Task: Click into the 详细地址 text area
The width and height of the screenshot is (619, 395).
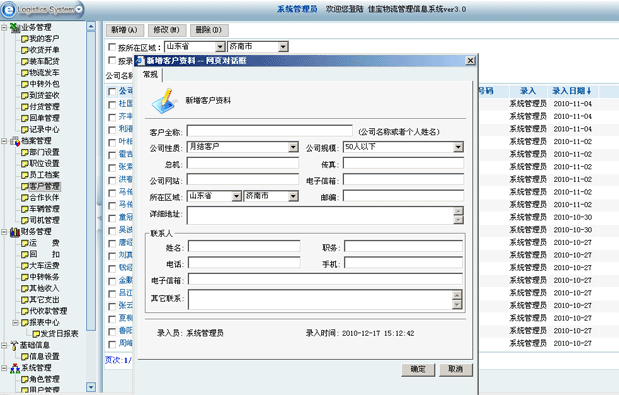Action: (321, 215)
